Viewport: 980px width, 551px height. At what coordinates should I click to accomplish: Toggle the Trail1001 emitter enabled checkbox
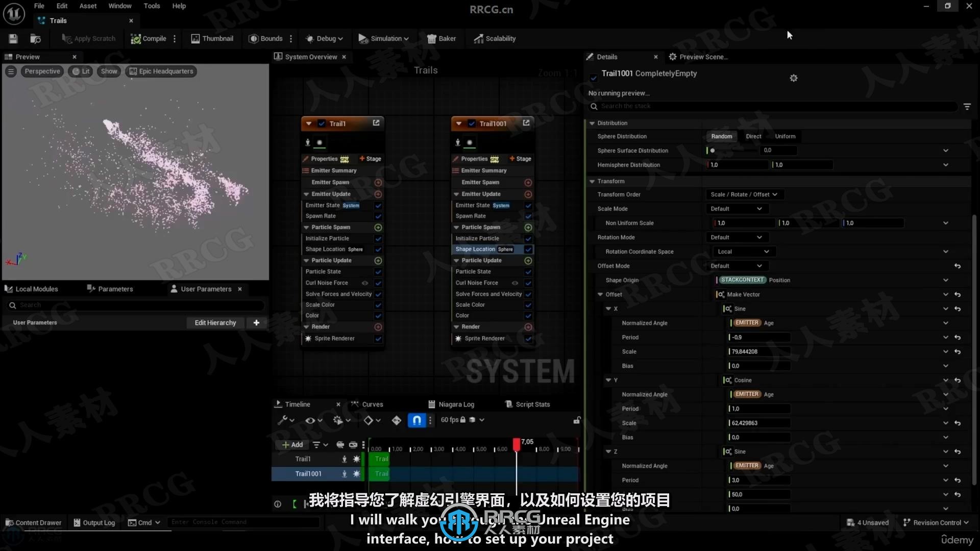pos(472,123)
